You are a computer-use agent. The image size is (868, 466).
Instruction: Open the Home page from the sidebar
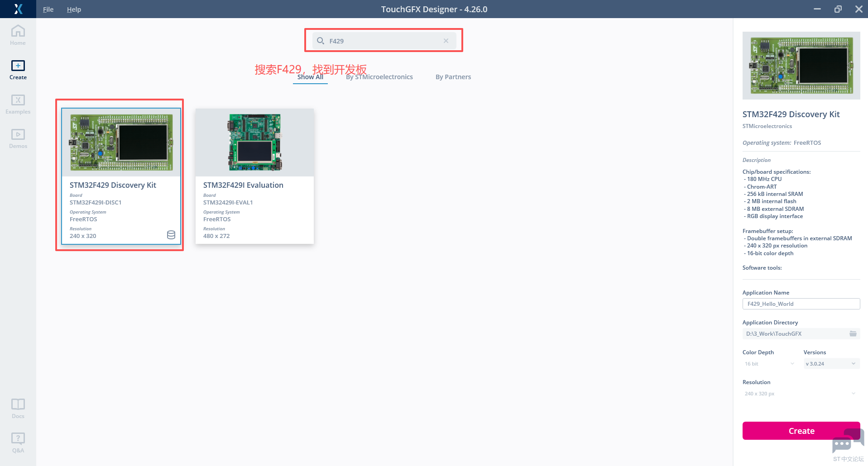coord(18,34)
